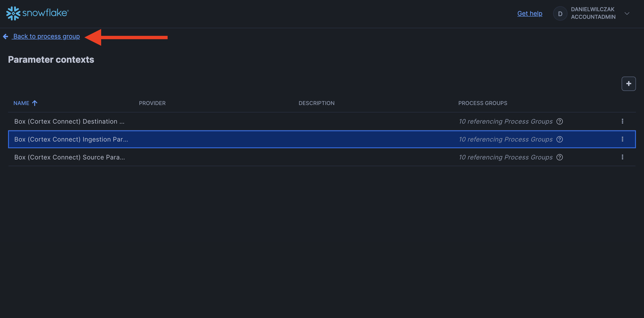
Task: Click the Get help link
Action: 529,13
